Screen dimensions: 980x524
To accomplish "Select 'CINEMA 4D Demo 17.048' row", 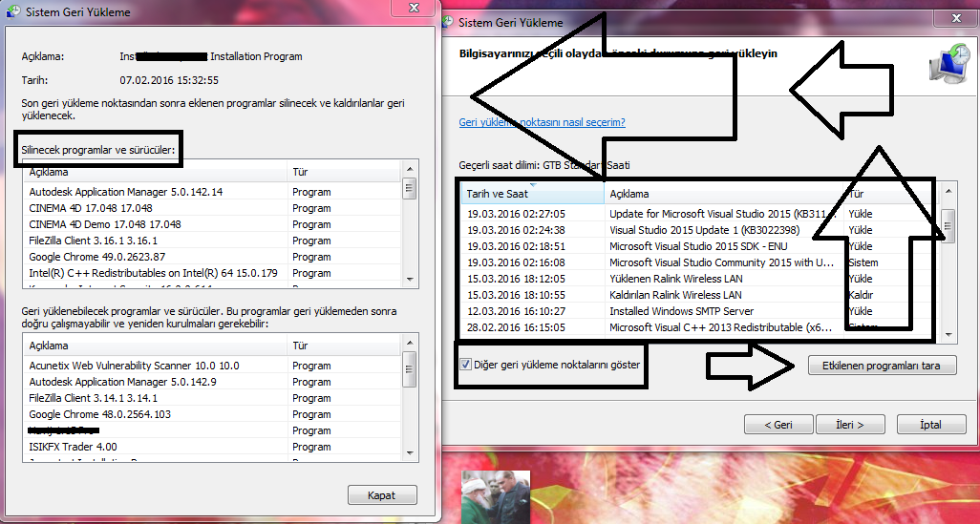I will pyautogui.click(x=212, y=224).
